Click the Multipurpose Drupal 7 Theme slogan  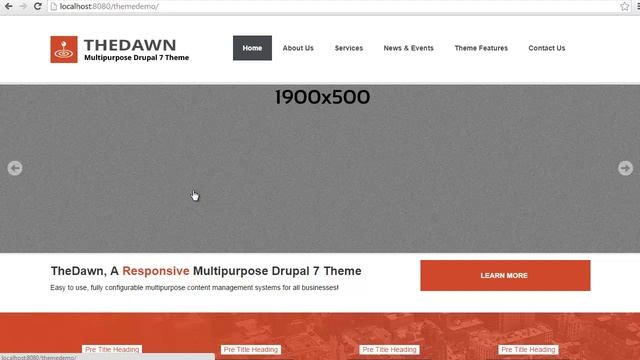click(x=136, y=58)
